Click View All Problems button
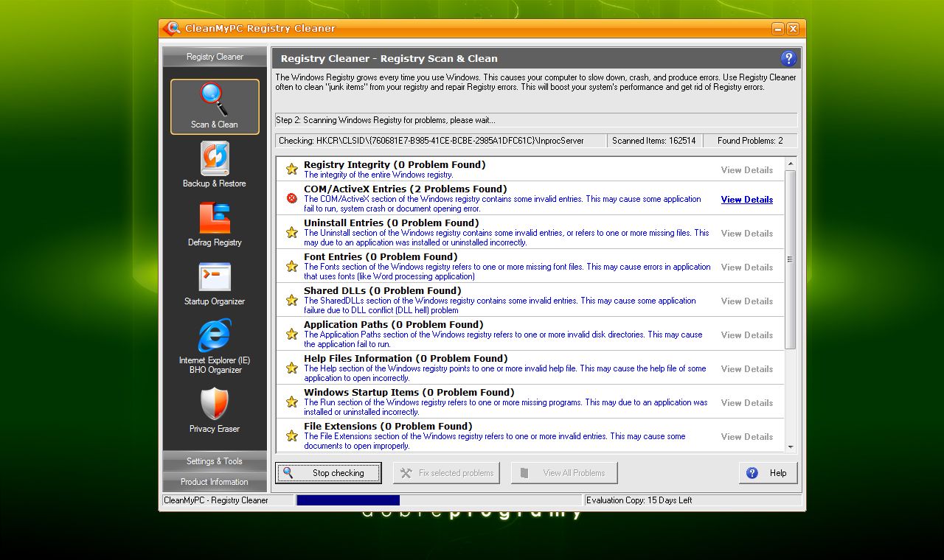 pyautogui.click(x=564, y=473)
